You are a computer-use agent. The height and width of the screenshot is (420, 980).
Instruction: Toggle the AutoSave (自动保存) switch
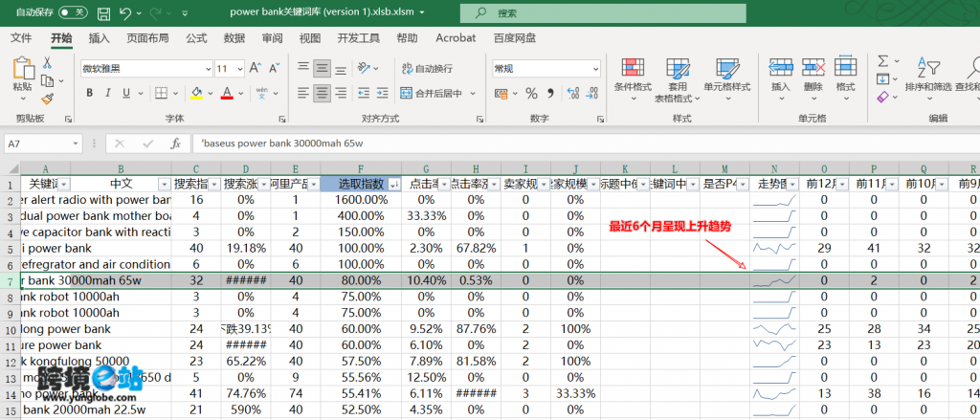(x=73, y=11)
